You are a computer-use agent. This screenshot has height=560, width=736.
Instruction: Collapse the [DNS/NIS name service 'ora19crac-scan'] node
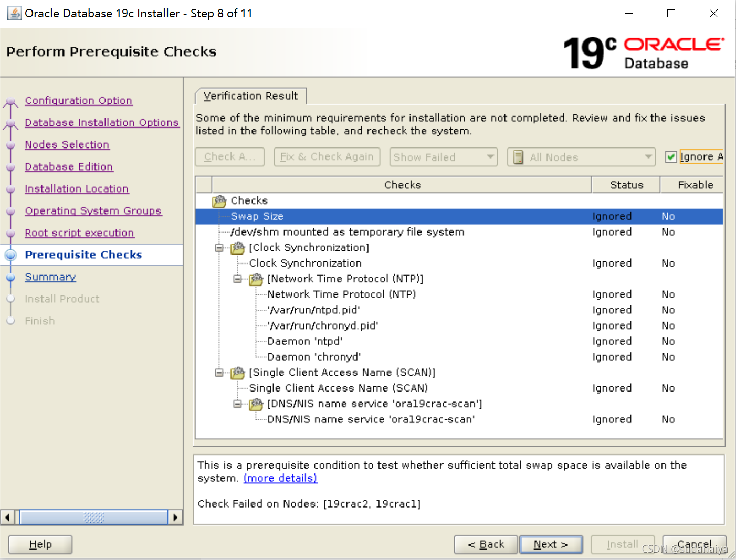237,404
